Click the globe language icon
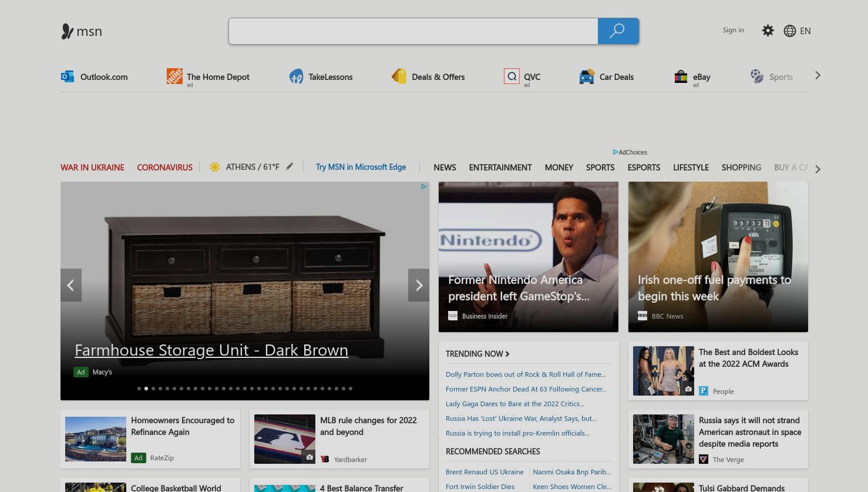Viewport: 868px width, 492px height. pos(790,31)
